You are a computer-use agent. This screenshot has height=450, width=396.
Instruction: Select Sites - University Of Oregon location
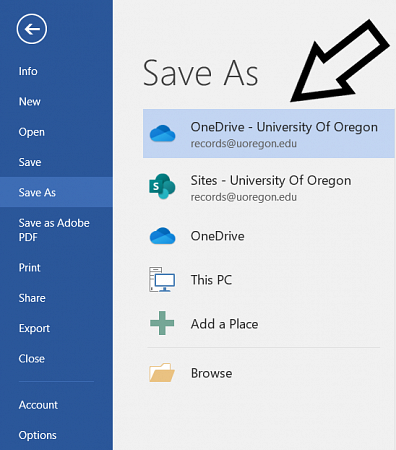coord(269,187)
